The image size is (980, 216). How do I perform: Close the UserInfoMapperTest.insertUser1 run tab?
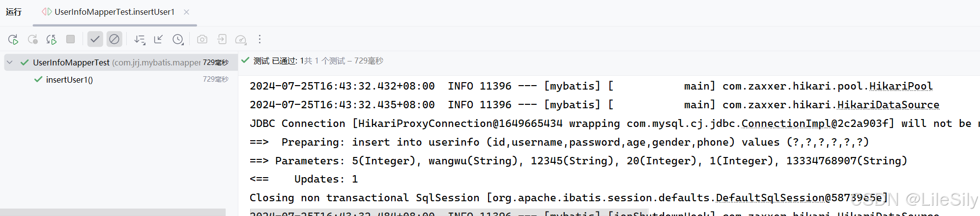tap(187, 12)
